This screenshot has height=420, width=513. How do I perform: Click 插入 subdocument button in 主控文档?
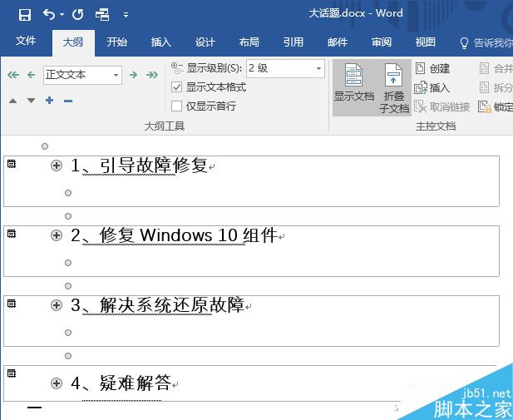pos(432,87)
